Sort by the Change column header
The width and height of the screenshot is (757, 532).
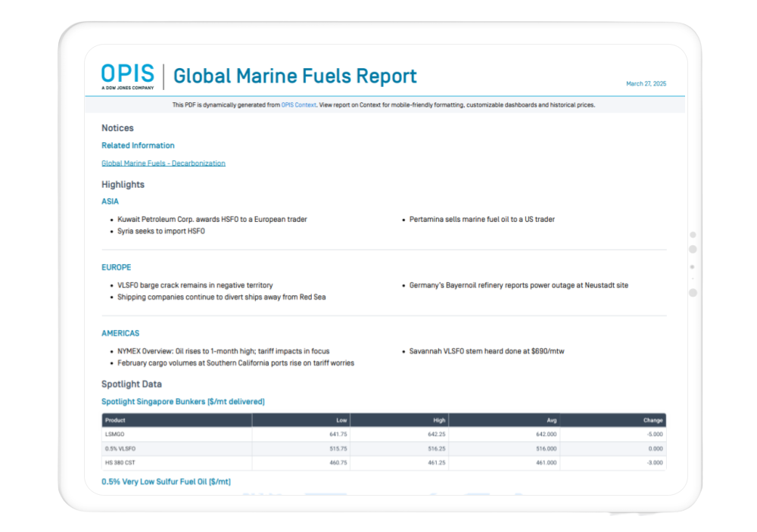pos(653,420)
